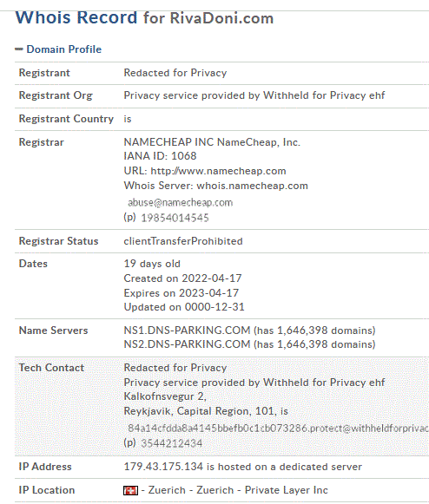
Task: Open the Whois Record for RivaDoni.com heading
Action: coord(144,17)
